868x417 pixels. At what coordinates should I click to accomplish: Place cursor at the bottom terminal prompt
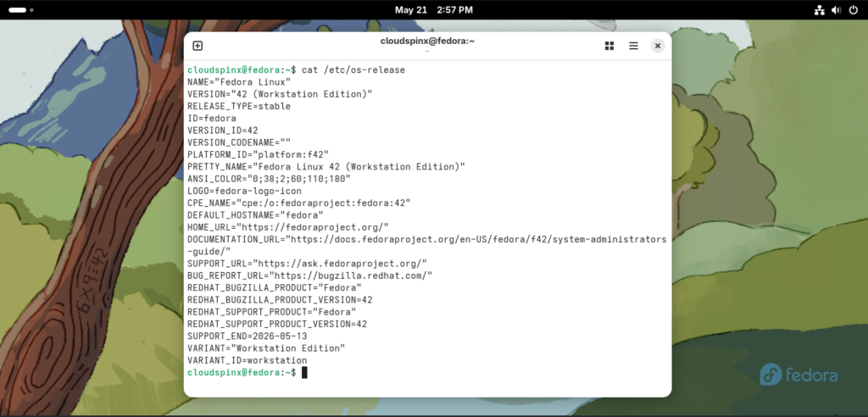304,372
